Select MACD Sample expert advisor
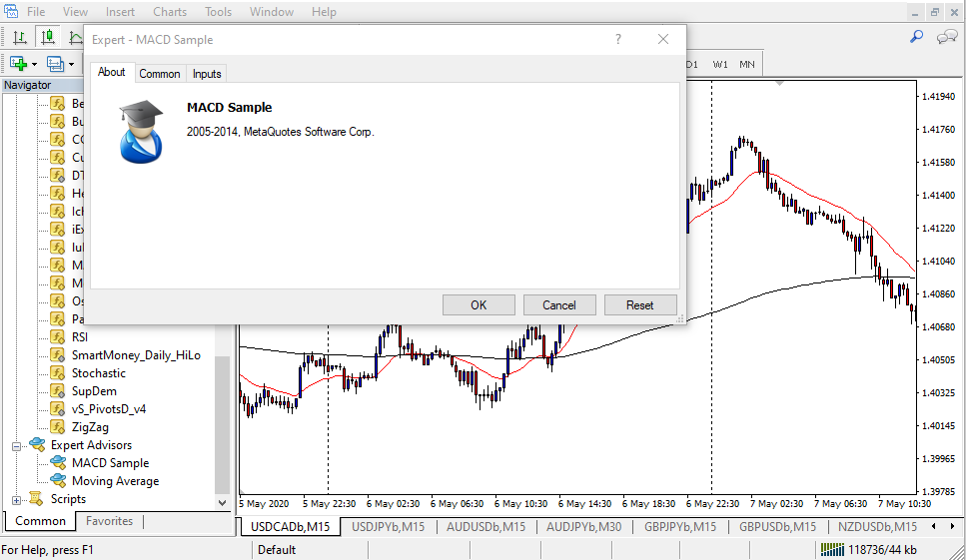This screenshot has height=560, width=966. (110, 463)
